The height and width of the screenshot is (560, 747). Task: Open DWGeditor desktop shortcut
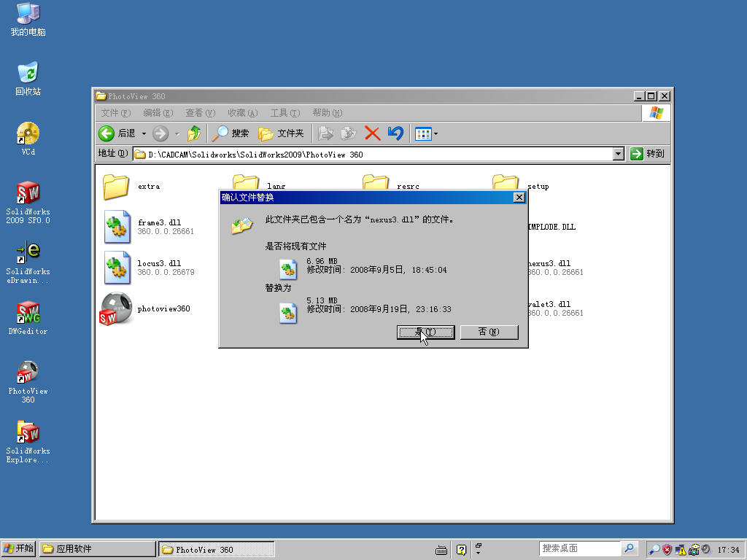pyautogui.click(x=28, y=318)
